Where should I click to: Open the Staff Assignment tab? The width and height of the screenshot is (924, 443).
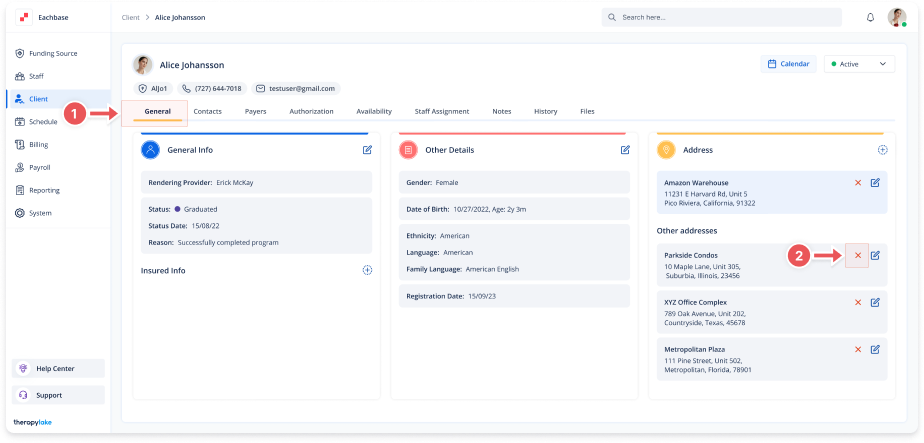coord(441,111)
